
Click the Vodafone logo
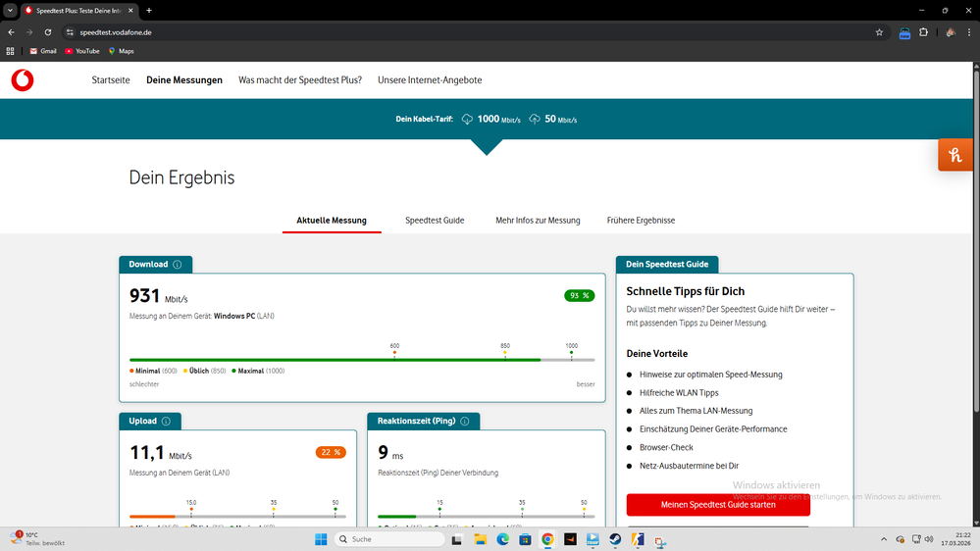click(23, 80)
